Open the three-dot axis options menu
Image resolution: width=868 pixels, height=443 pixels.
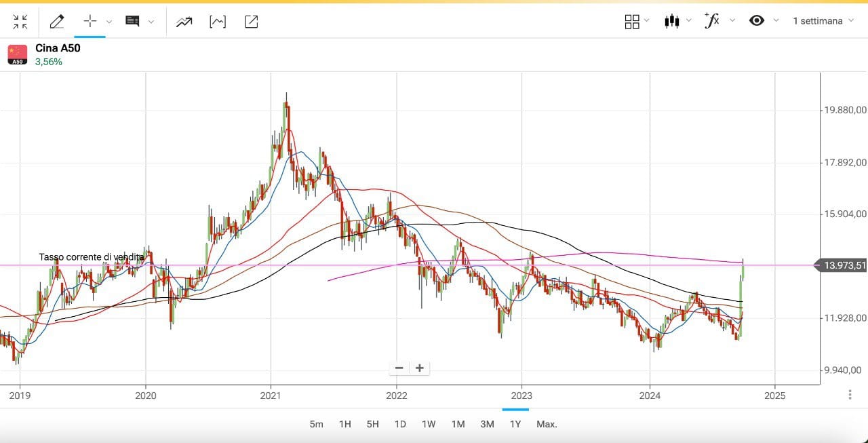[850, 395]
